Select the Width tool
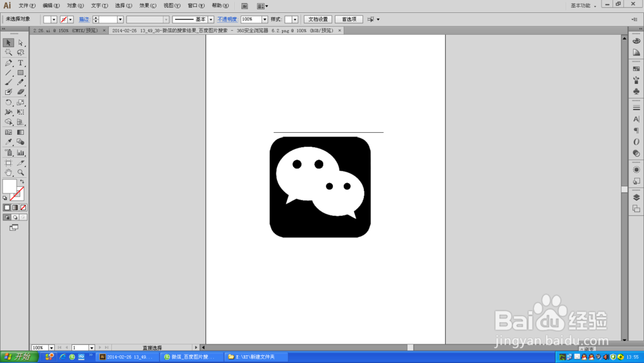The width and height of the screenshot is (644, 363). (x=8, y=112)
